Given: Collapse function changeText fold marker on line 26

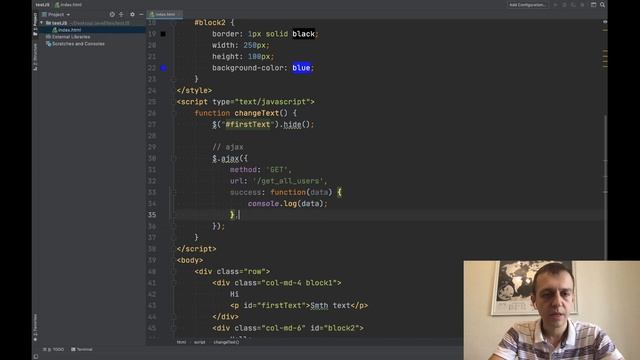Looking at the screenshot, I should click(173, 113).
